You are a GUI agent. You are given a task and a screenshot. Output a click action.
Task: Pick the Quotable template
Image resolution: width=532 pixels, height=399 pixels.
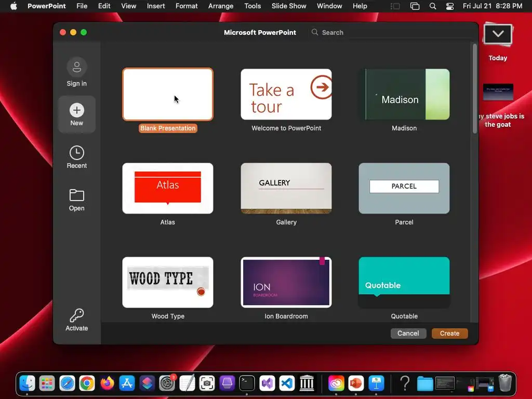pyautogui.click(x=404, y=282)
